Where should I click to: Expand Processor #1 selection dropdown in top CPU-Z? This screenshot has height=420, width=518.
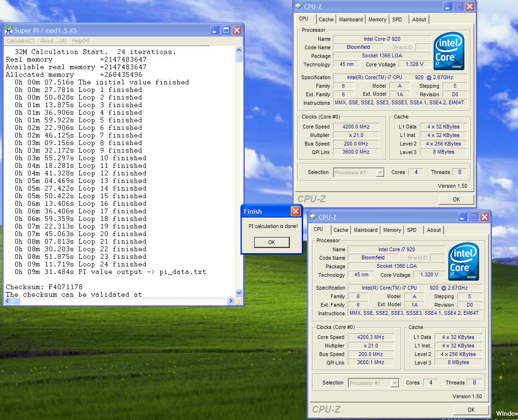(x=380, y=173)
